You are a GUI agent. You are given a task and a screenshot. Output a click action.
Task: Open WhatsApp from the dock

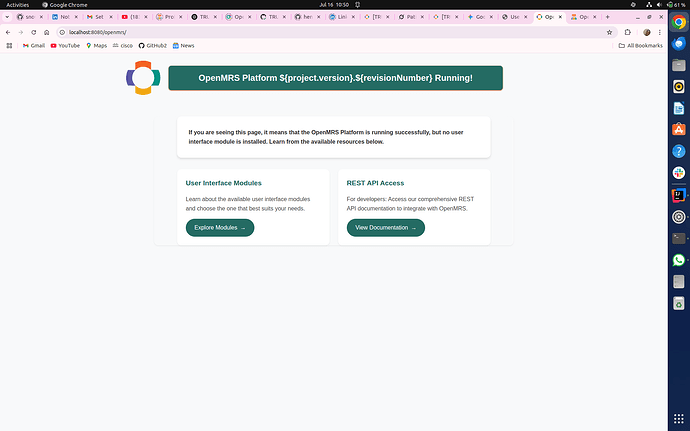pos(679,260)
